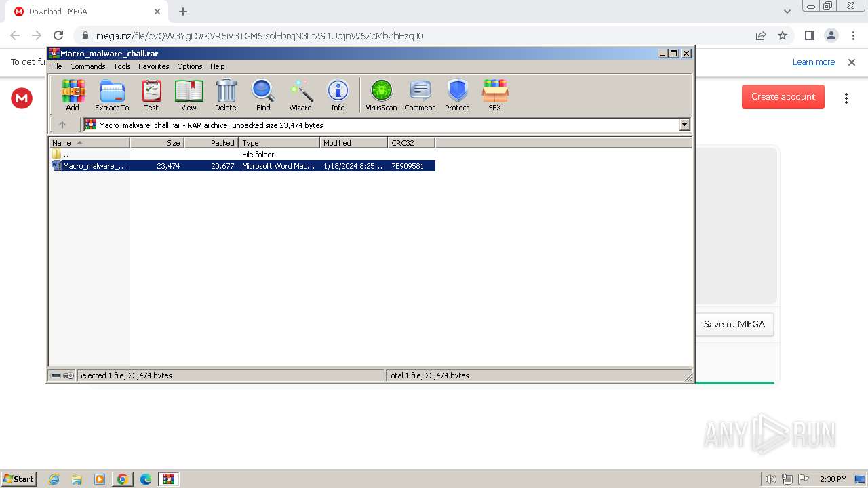This screenshot has height=488, width=868.
Task: Click the 1/18/2024 modified date cell
Action: (353, 166)
